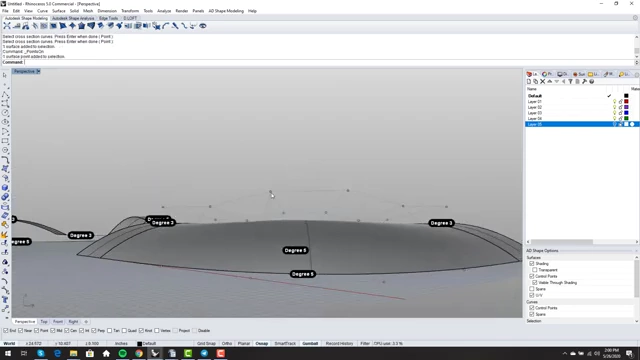Open Spotify from the taskbar

point(122,353)
